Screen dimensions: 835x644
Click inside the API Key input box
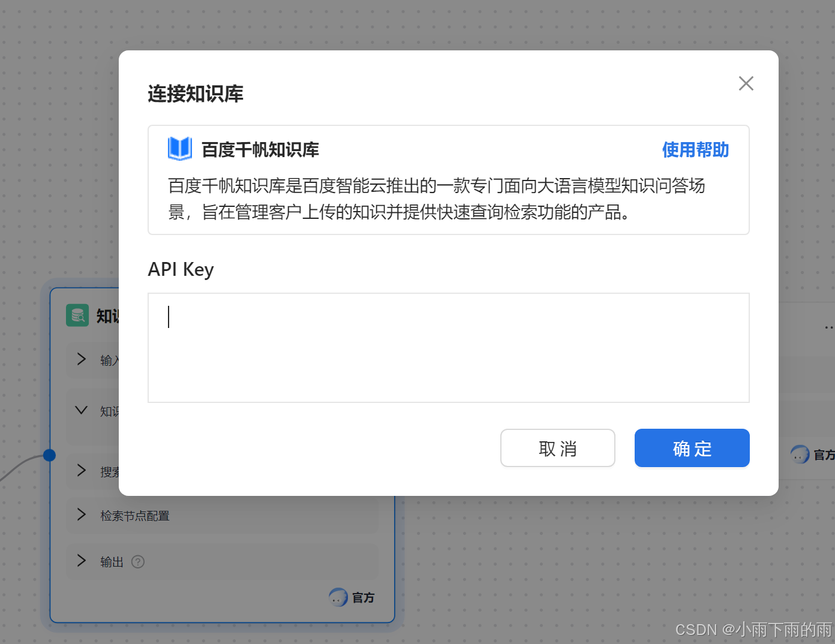tap(448, 348)
